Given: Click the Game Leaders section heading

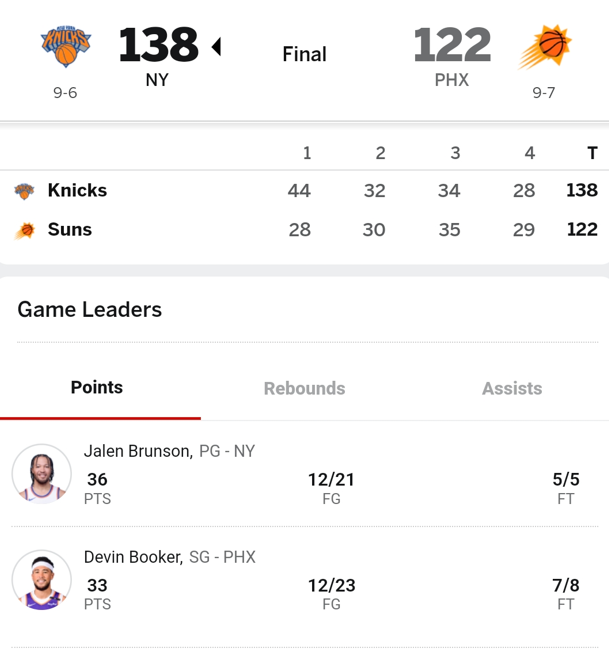Looking at the screenshot, I should click(90, 309).
